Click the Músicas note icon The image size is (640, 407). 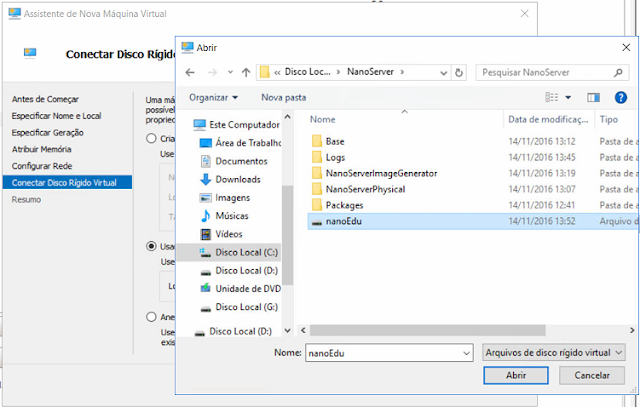(x=205, y=216)
